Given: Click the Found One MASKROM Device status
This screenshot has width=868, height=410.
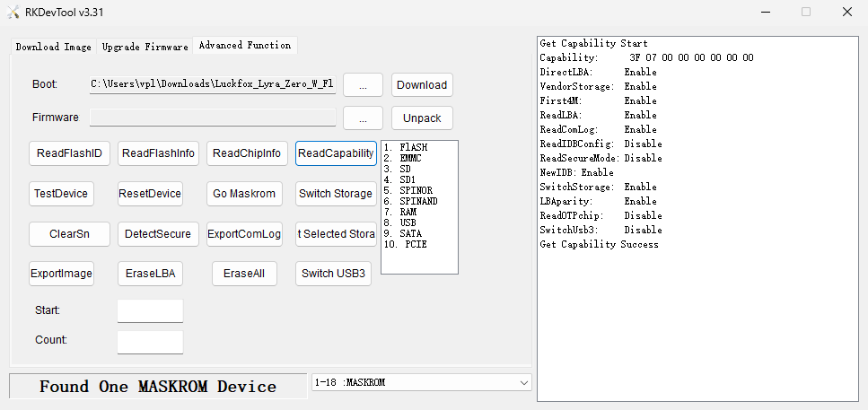Looking at the screenshot, I should [x=158, y=386].
